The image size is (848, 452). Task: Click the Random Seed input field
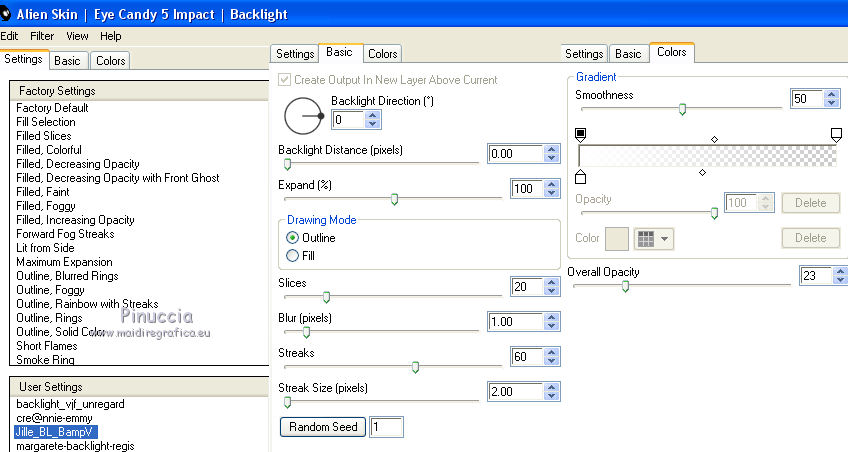(386, 427)
